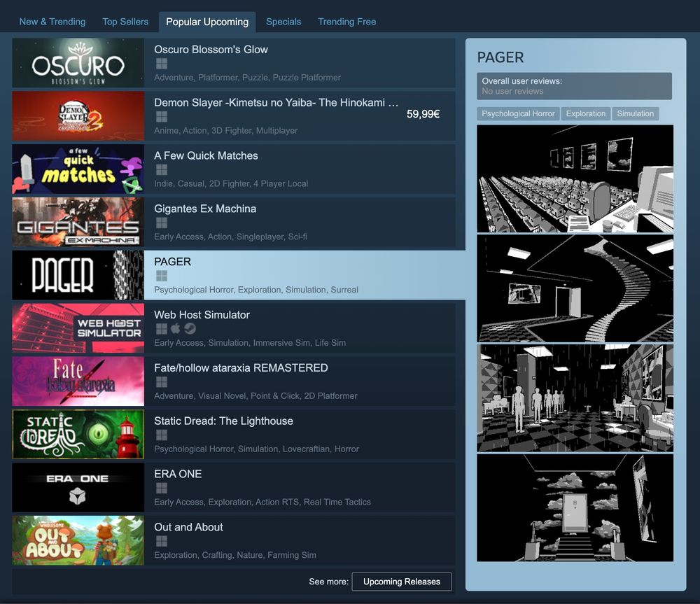The height and width of the screenshot is (604, 700).
Task: Click the title ERA ONE
Action: [x=178, y=474]
